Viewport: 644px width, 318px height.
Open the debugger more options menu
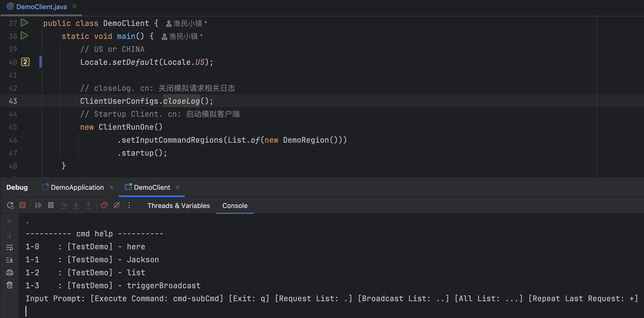[129, 205]
